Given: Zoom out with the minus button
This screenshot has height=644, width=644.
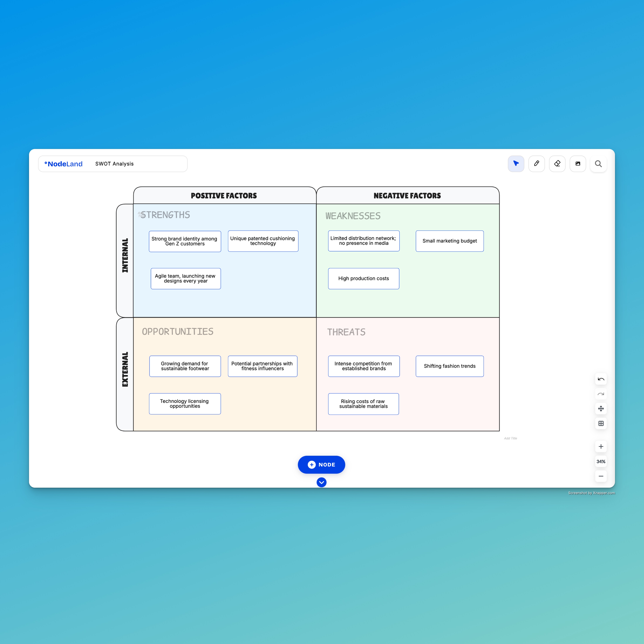Looking at the screenshot, I should point(601,476).
